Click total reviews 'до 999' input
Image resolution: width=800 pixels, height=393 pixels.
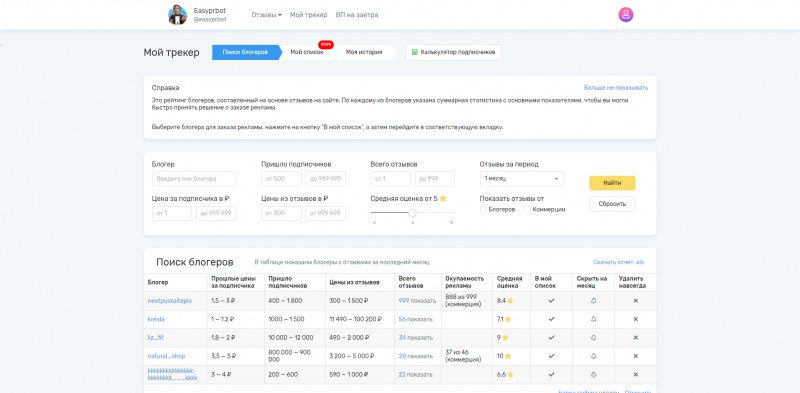tap(435, 179)
